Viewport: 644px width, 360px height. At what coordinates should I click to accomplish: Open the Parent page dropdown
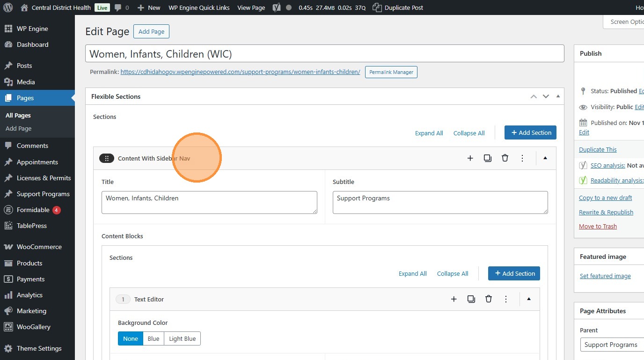[x=612, y=345]
